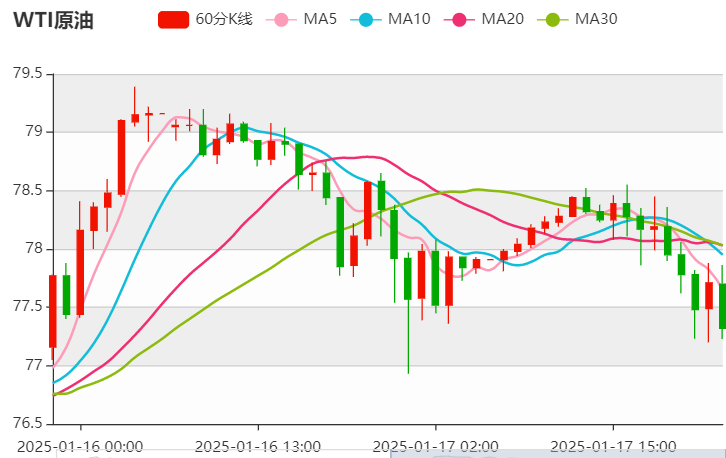726x458 pixels.
Task: Click the first red candle at chart's left edge
Action: coord(52,311)
